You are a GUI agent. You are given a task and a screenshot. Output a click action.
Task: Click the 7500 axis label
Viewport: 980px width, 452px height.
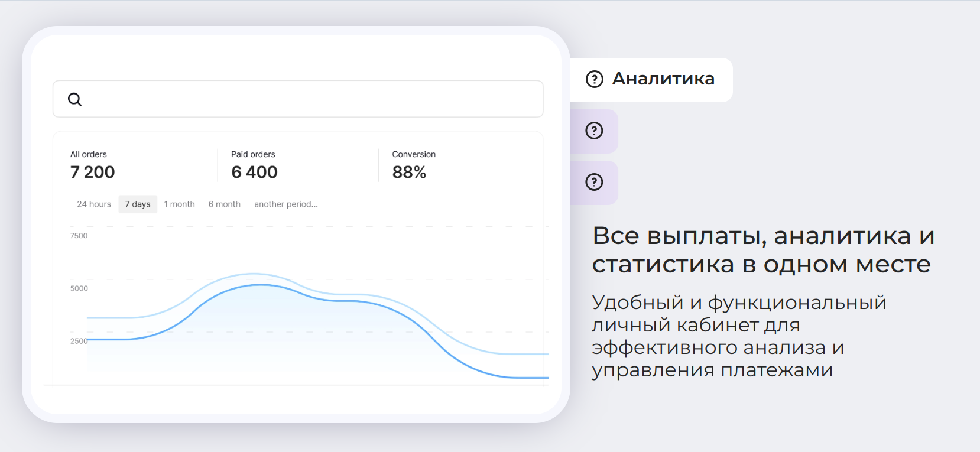click(x=79, y=236)
